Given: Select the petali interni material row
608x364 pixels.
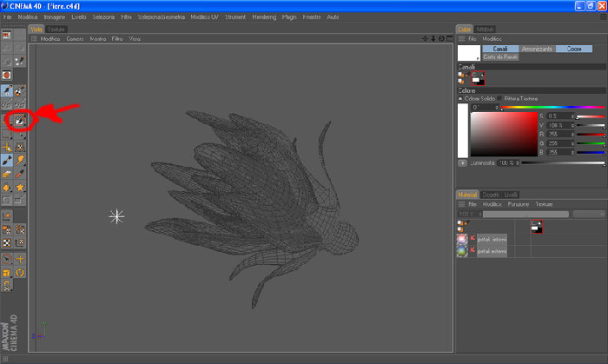Looking at the screenshot, I should [x=492, y=240].
